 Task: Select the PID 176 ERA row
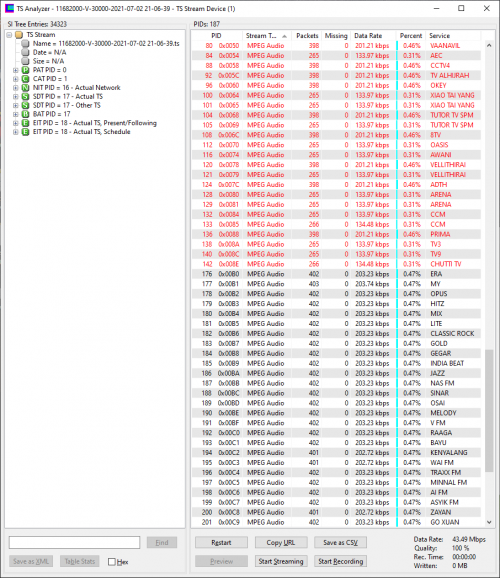336,274
